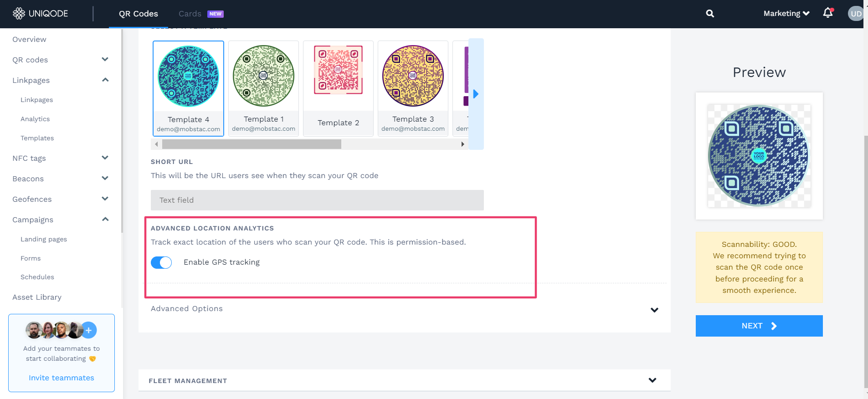Screen dimensions: 868x399
Task: Open Analytics under Linkpages
Action: click(x=35, y=119)
